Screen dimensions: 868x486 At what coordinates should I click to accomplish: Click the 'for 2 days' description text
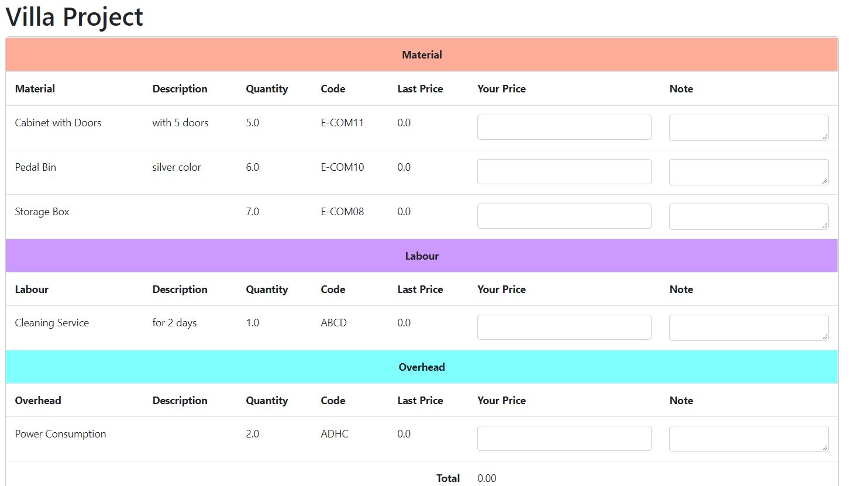point(174,323)
